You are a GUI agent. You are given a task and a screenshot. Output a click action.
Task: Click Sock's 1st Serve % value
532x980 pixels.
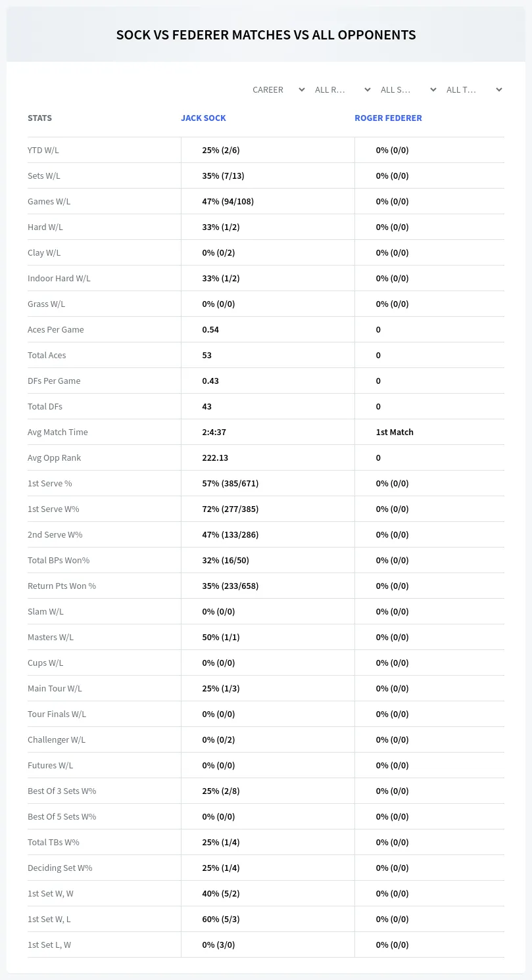[x=230, y=483]
